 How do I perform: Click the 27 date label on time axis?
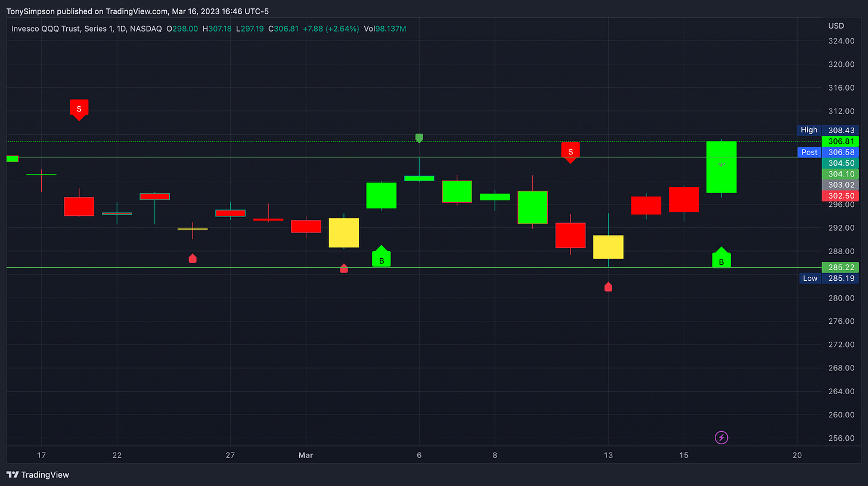click(x=230, y=455)
